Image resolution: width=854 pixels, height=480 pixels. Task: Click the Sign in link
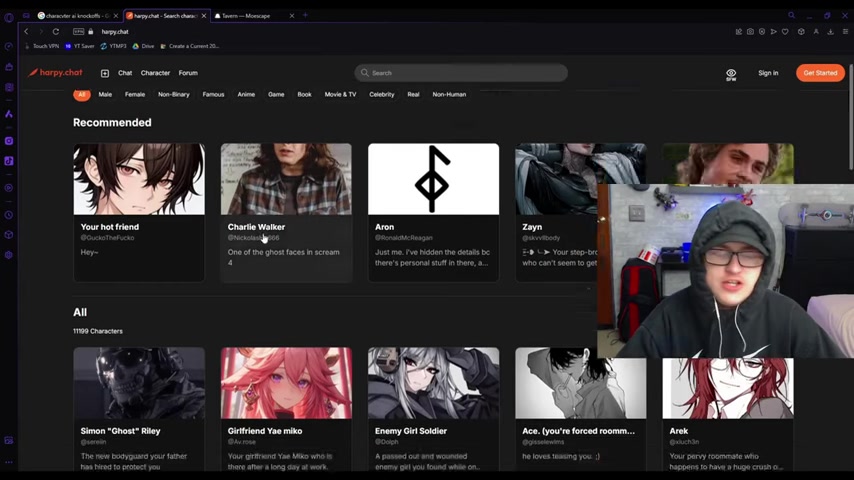click(768, 73)
